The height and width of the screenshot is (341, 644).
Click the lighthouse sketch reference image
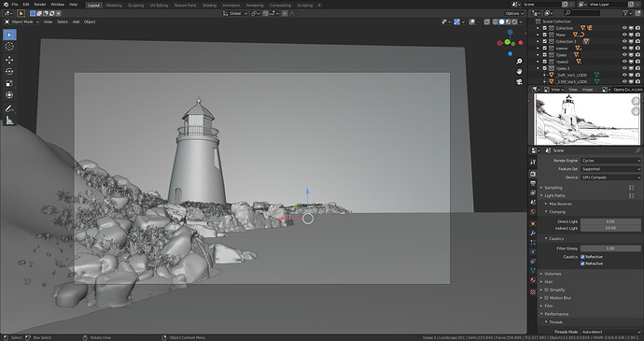[585, 120]
